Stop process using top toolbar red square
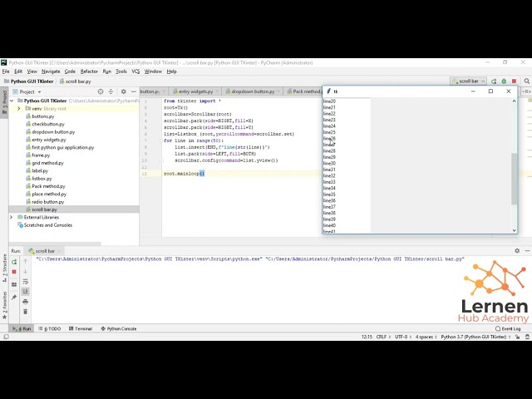 tap(514, 81)
